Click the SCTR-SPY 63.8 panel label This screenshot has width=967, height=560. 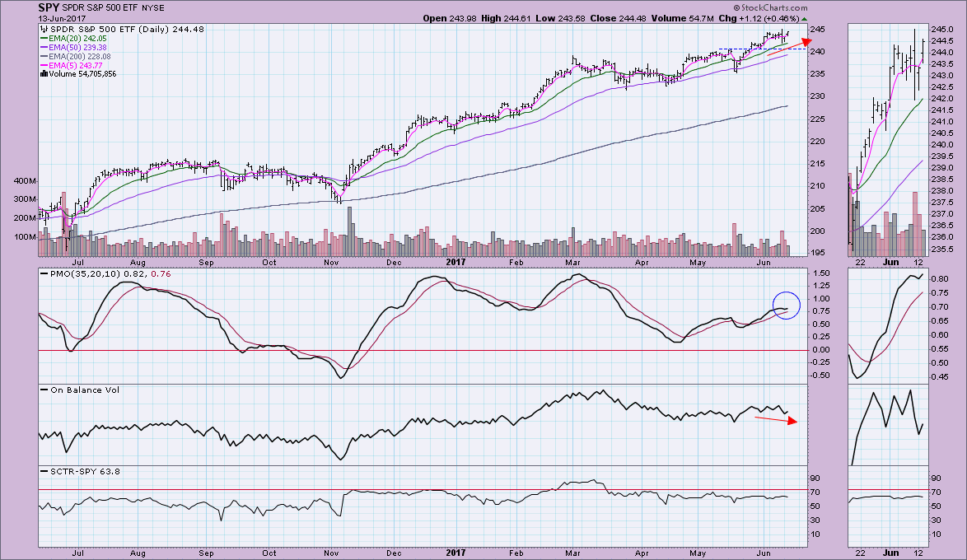[x=80, y=471]
